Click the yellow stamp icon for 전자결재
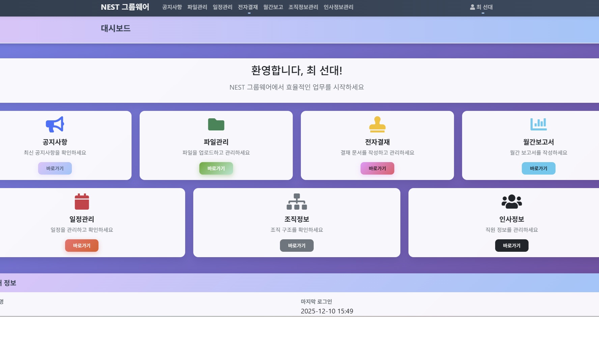 pyautogui.click(x=377, y=124)
